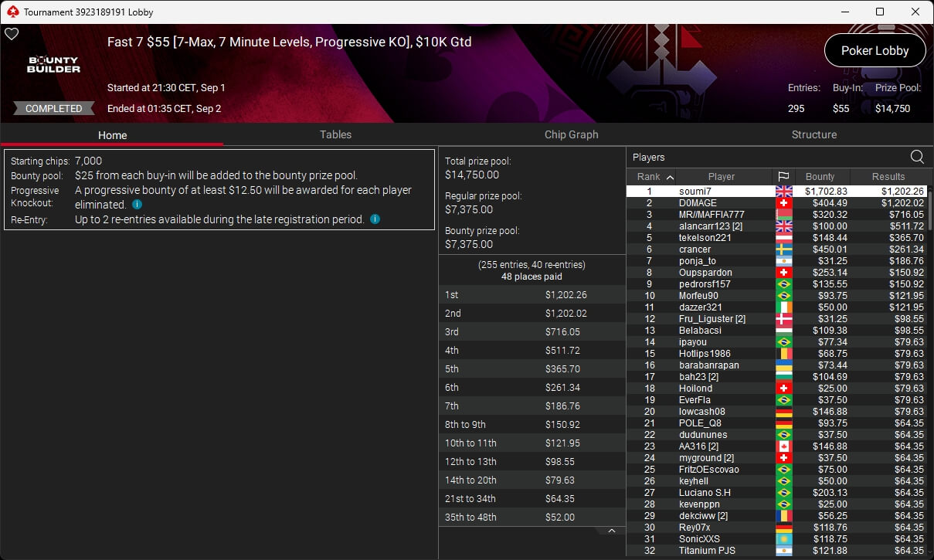Click the Progressive Knockout info icon
This screenshot has width=934, height=560.
point(137,205)
